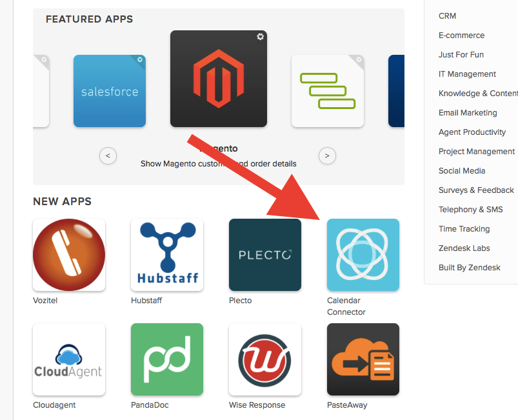This screenshot has height=420, width=518.
Task: Open the Zendesk Labs category
Action: point(464,248)
